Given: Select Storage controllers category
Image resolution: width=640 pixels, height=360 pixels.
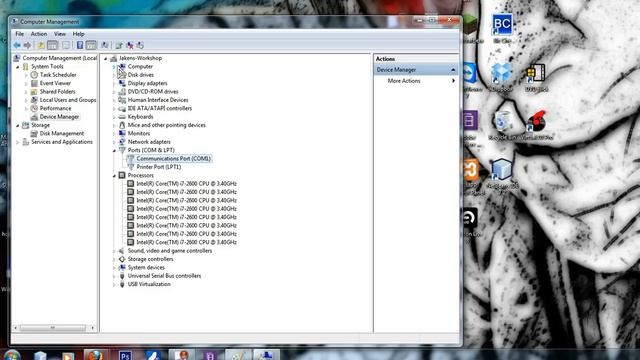Looking at the screenshot, I should [x=150, y=259].
